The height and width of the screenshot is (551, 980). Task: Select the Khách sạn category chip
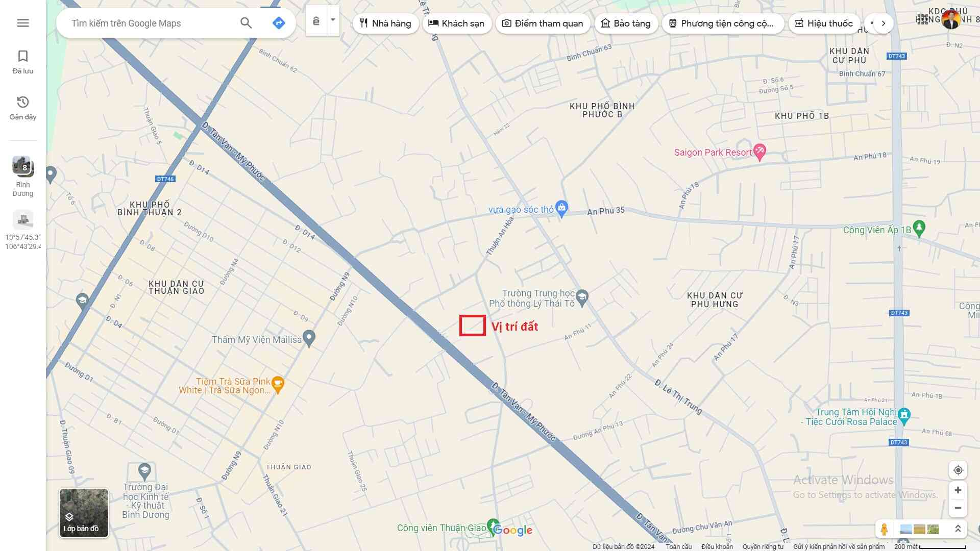pos(456,23)
